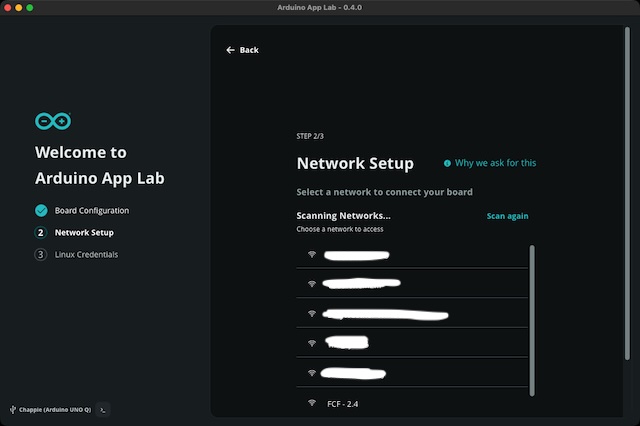This screenshot has width=640, height=426.
Task: Open the terminal icon in bottom bar
Action: [x=103, y=409]
